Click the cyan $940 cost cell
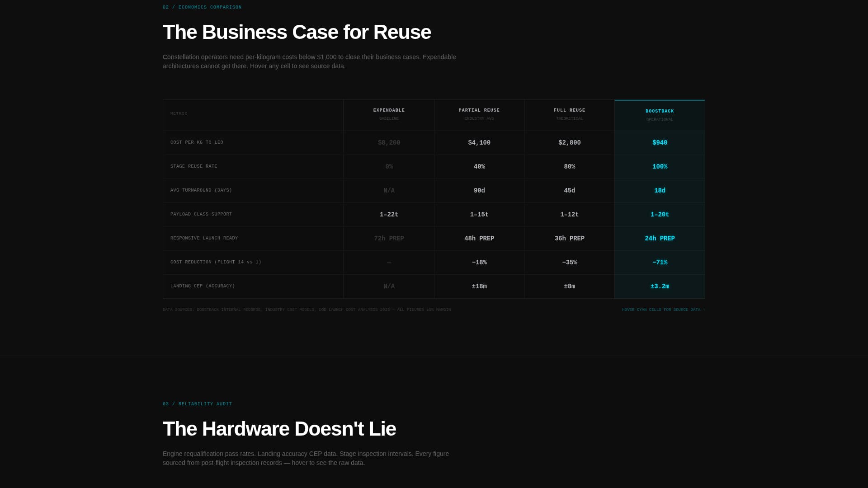Screen dimensions: 868x488 pyautogui.click(x=660, y=142)
